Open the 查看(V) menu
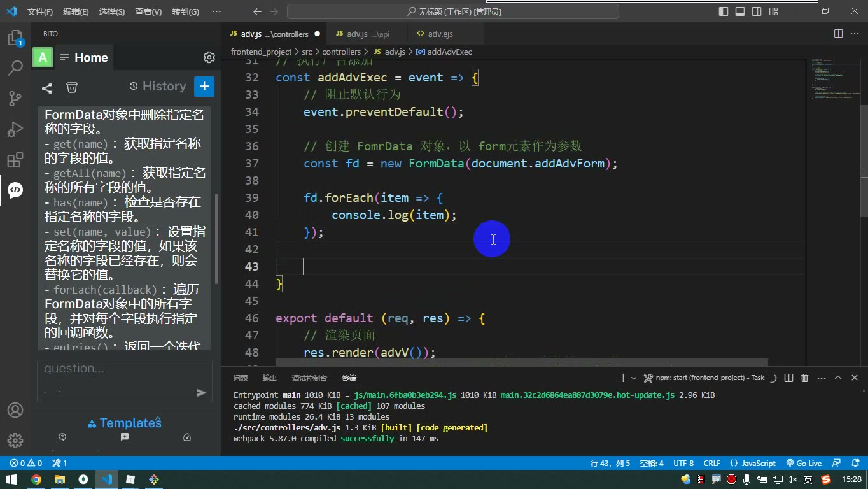The image size is (868, 489). [148, 11]
